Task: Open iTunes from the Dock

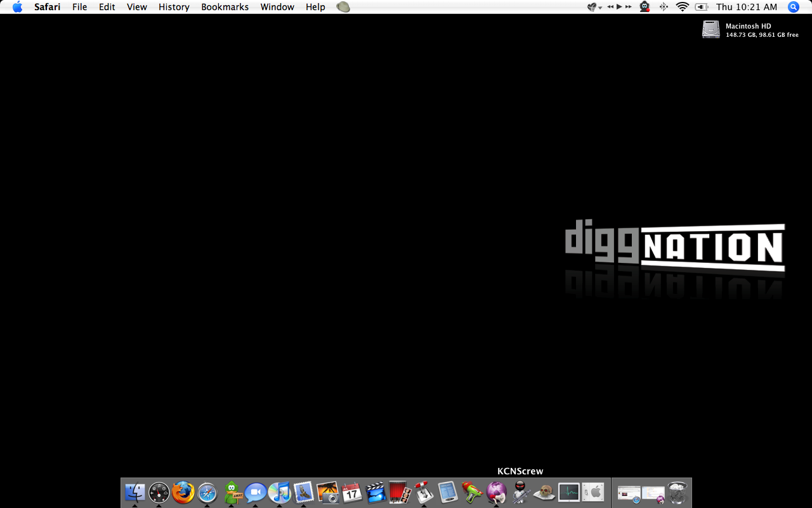Action: pyautogui.click(x=279, y=492)
